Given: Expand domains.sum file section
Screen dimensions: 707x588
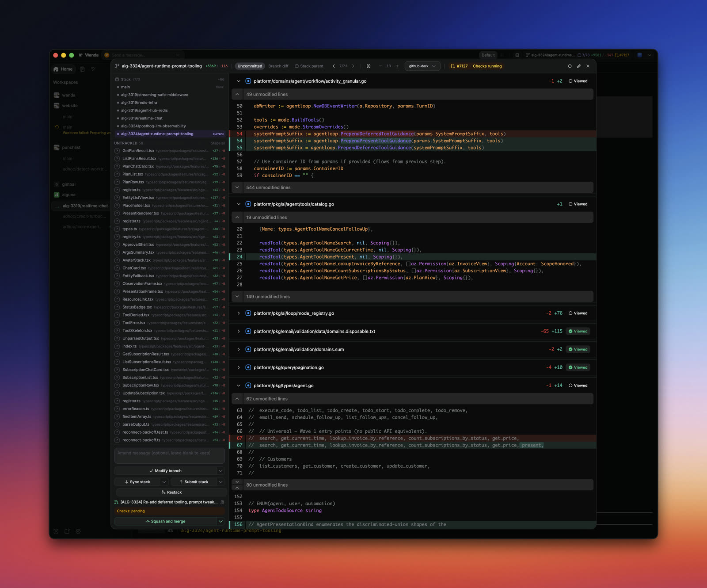Looking at the screenshot, I should pyautogui.click(x=239, y=350).
